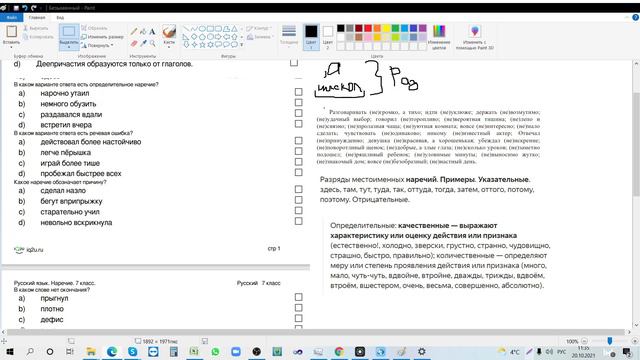The height and width of the screenshot is (360, 640).
Task: Pick the Line shape
Action: pyautogui.click(x=186, y=29)
